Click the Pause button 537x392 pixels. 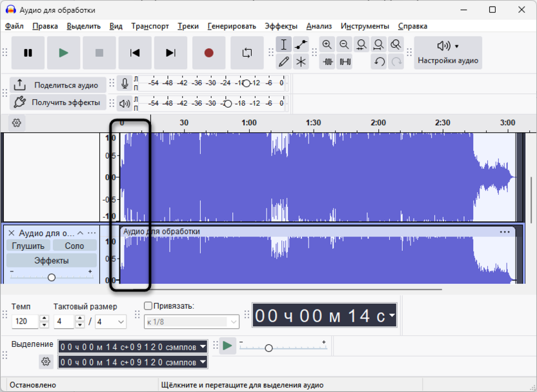click(x=28, y=53)
